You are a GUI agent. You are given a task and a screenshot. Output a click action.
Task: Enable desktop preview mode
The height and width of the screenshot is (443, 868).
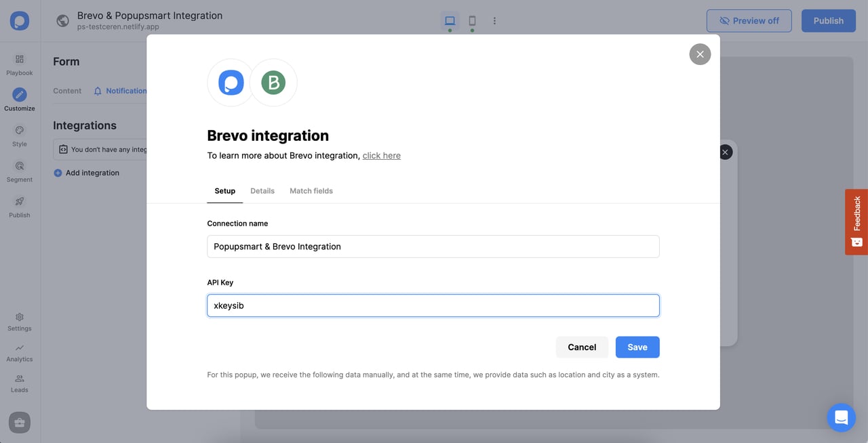pos(450,20)
